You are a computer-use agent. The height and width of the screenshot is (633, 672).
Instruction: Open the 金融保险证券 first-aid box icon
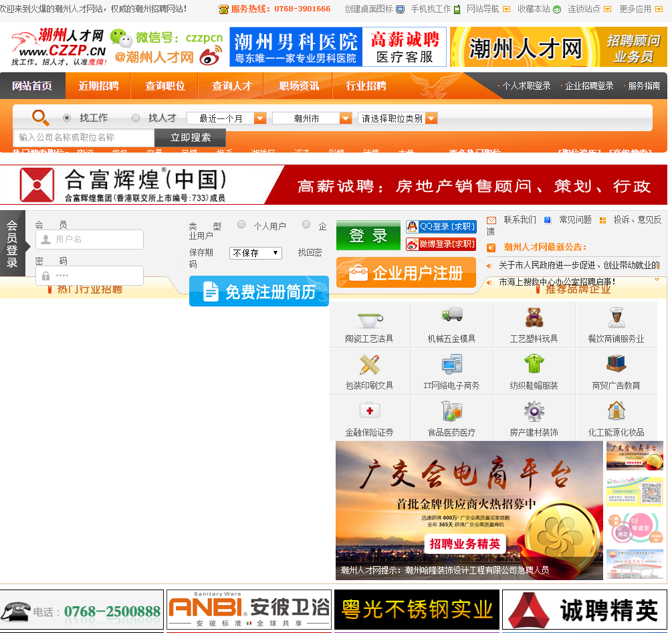tap(369, 410)
